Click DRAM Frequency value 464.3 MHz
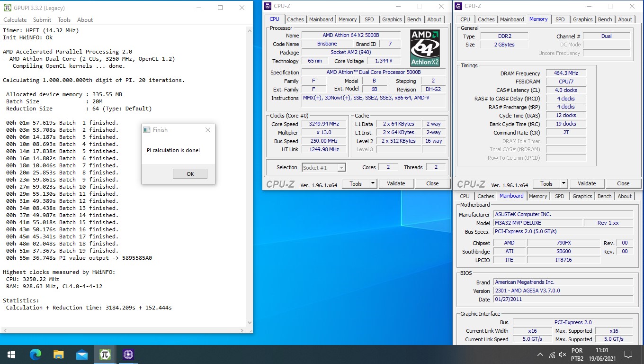The width and height of the screenshot is (644, 364). tap(566, 73)
